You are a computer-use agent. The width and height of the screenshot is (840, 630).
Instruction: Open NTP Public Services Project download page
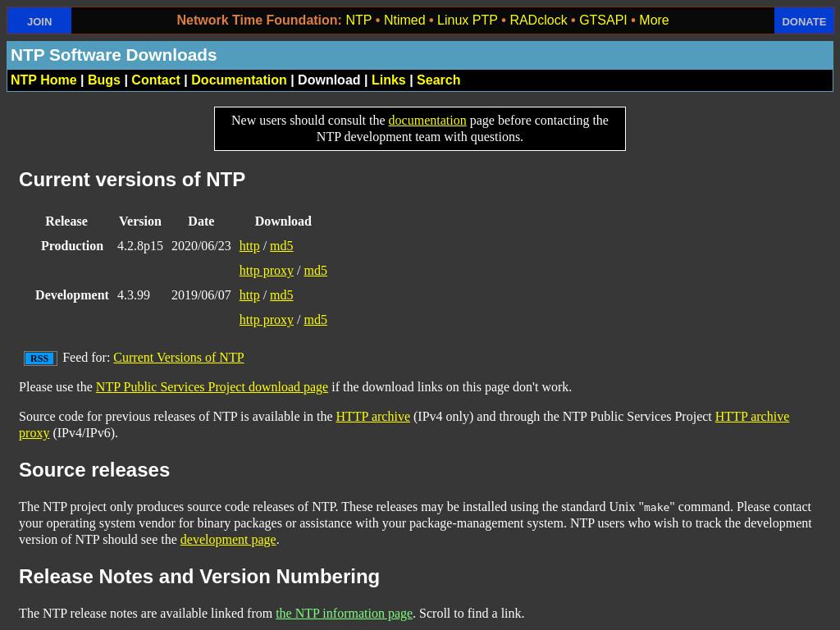pos(212,387)
